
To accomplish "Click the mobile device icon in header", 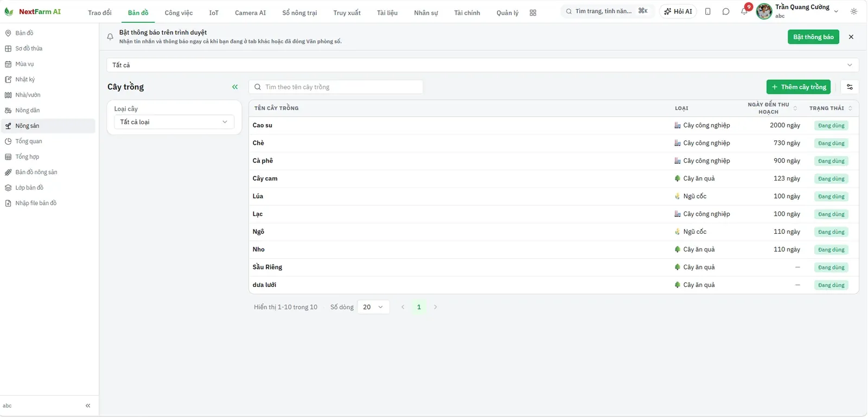I will coord(707,11).
